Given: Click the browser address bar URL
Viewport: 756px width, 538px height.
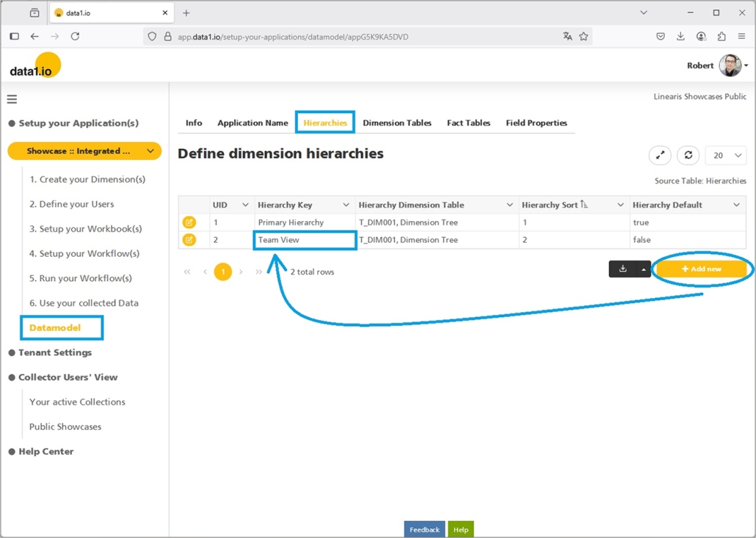Looking at the screenshot, I should [x=293, y=37].
